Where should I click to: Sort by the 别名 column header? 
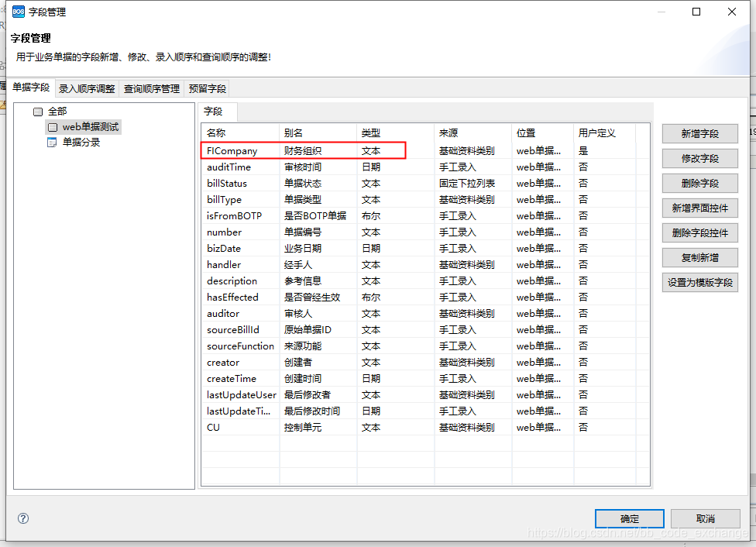318,132
